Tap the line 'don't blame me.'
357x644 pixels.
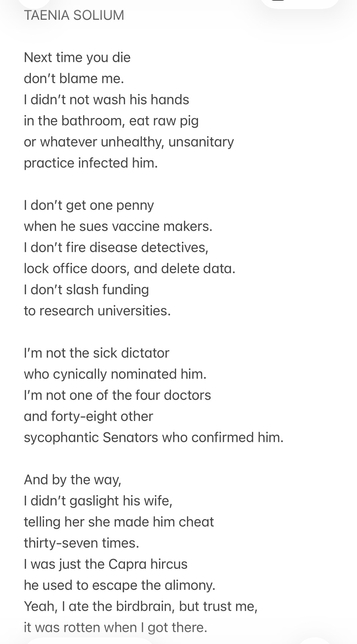coord(74,79)
